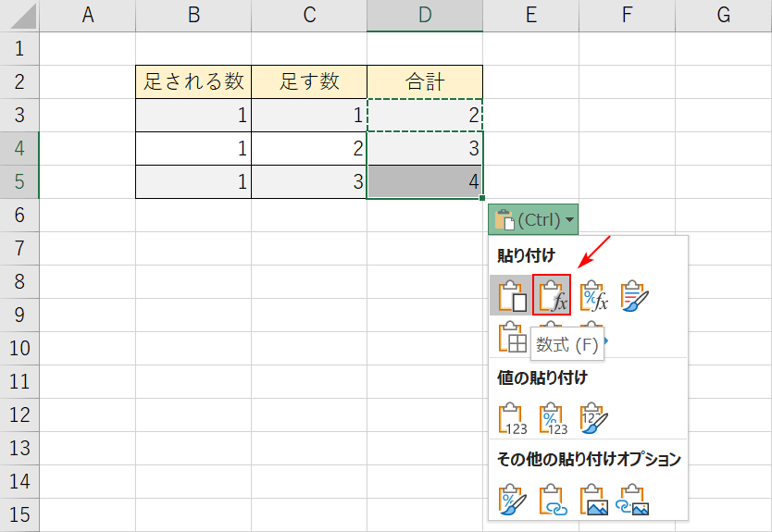Image resolution: width=772 pixels, height=532 pixels.
Task: Select cell C4 containing 2
Action: 309,148
